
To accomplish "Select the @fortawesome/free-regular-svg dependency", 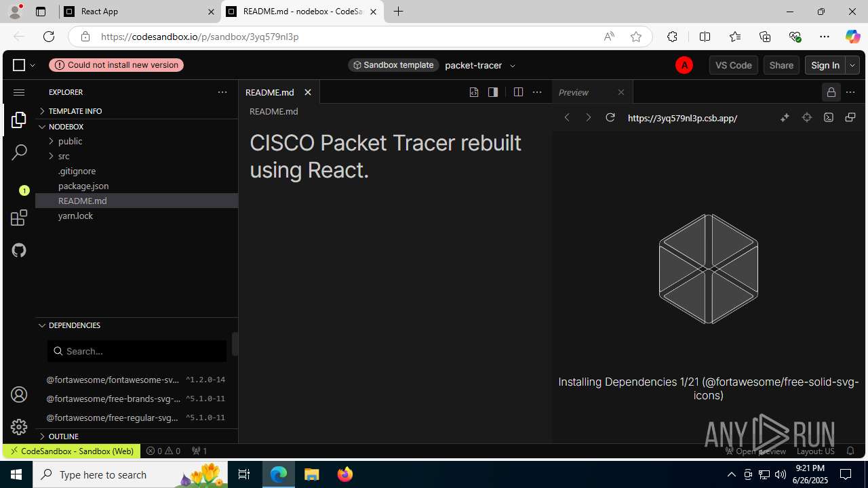I will (136, 418).
